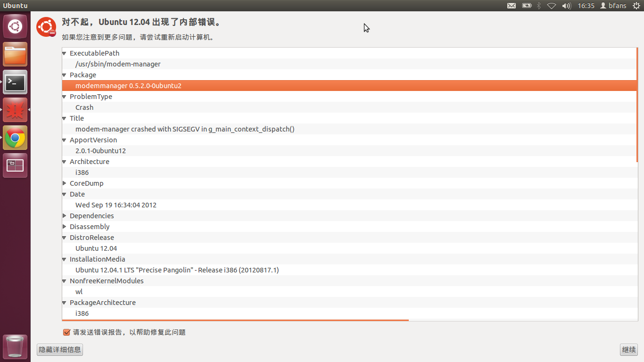Select the 2.0.1-0ubuntu12 version row

click(349, 151)
